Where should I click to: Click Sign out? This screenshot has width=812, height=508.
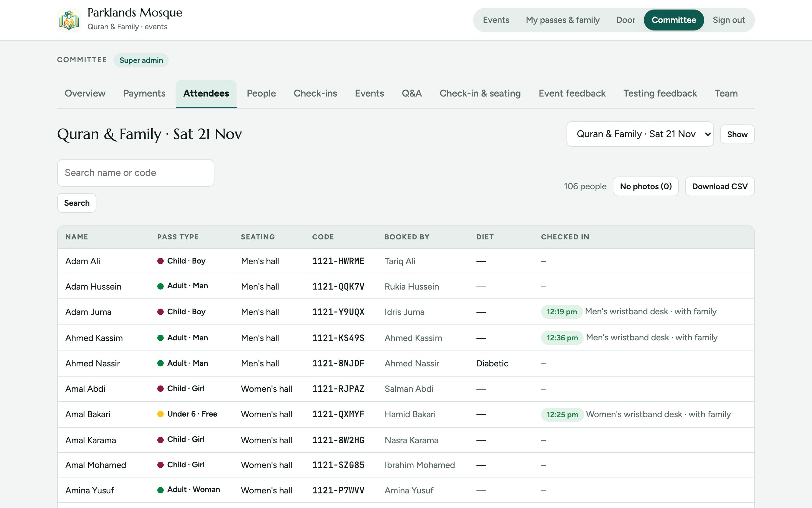click(729, 20)
